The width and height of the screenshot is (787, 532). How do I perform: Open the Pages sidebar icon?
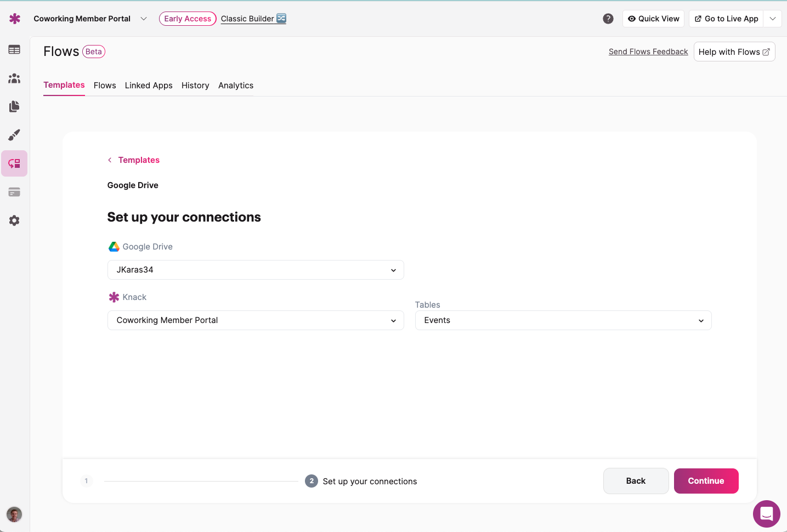coord(14,106)
